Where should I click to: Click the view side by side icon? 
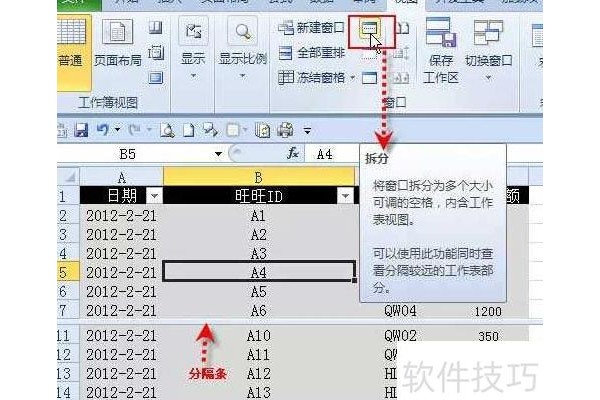coord(402,28)
